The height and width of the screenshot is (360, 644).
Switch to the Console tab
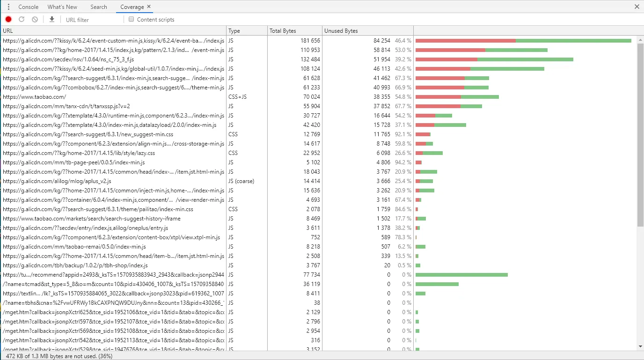click(29, 7)
